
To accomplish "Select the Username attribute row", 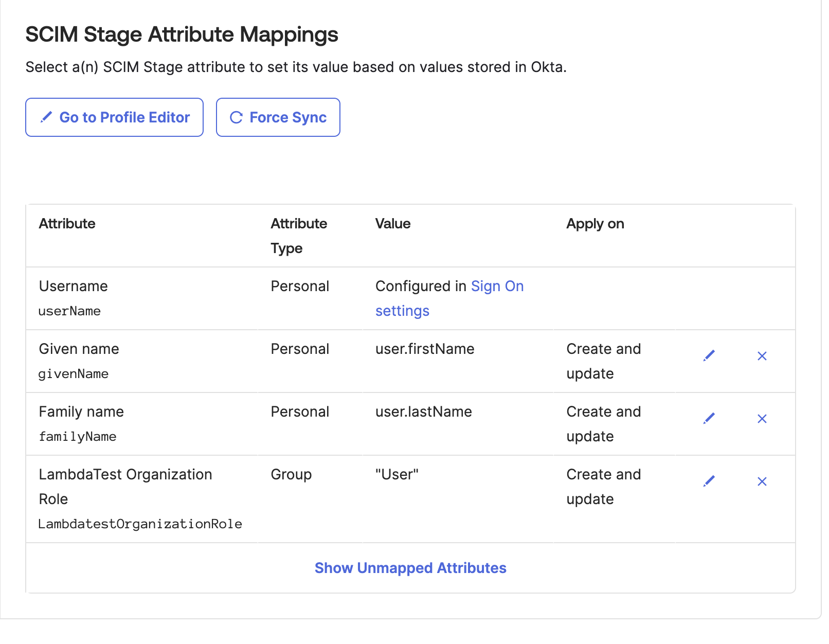I will (x=74, y=287).
